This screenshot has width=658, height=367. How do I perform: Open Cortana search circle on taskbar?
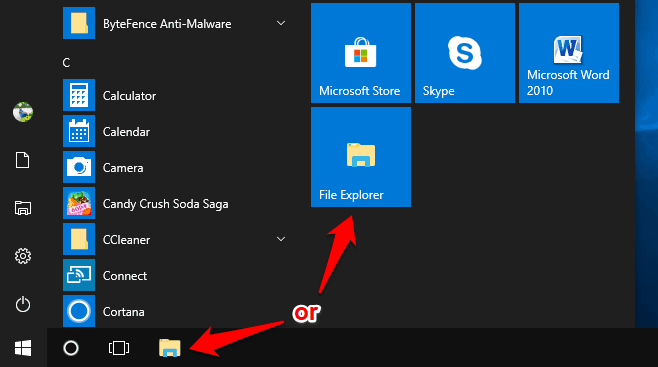coord(70,348)
